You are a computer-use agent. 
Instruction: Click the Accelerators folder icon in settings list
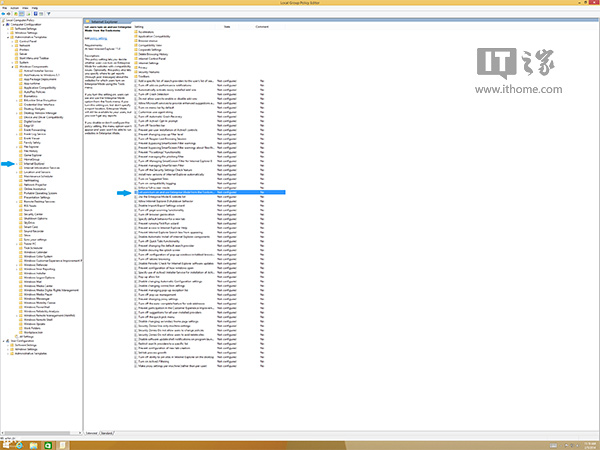tap(136, 32)
